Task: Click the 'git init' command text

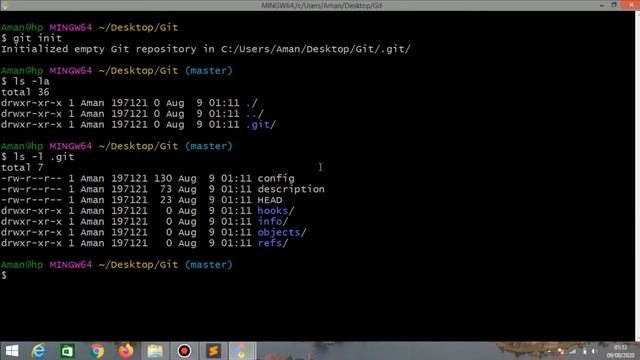Action: click(x=38, y=38)
